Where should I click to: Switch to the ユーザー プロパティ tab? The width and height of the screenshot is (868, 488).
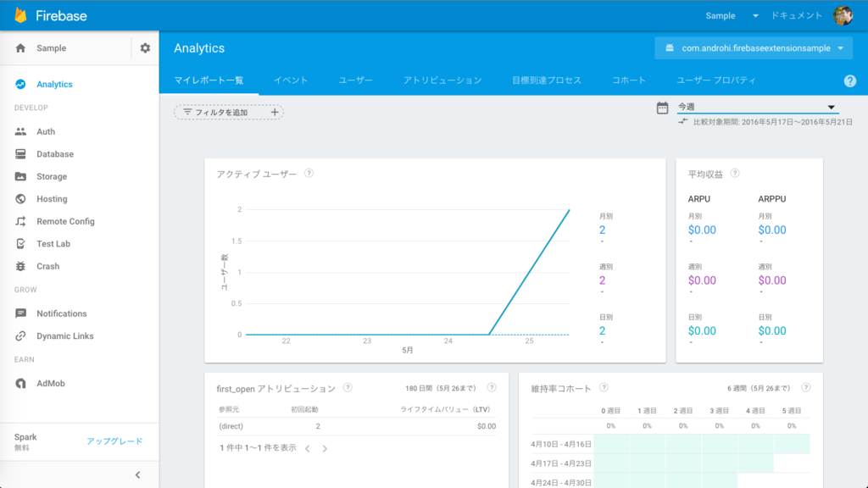(x=715, y=80)
